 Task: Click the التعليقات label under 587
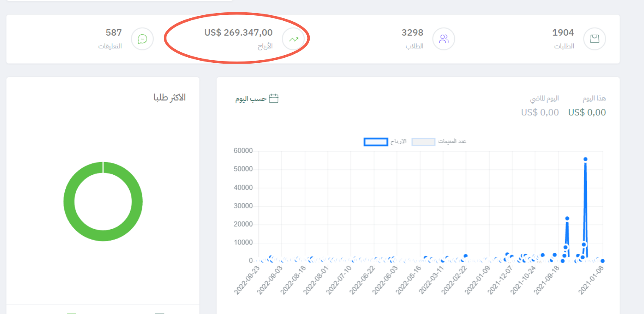tap(112, 46)
